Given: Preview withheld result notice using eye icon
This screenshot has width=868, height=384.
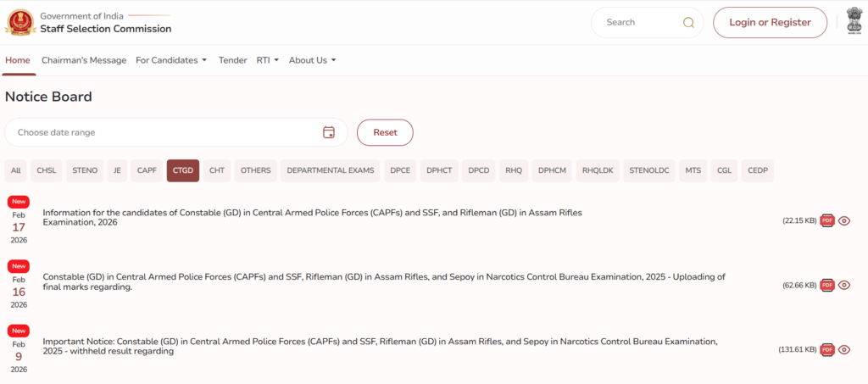Looking at the screenshot, I should coord(844,350).
